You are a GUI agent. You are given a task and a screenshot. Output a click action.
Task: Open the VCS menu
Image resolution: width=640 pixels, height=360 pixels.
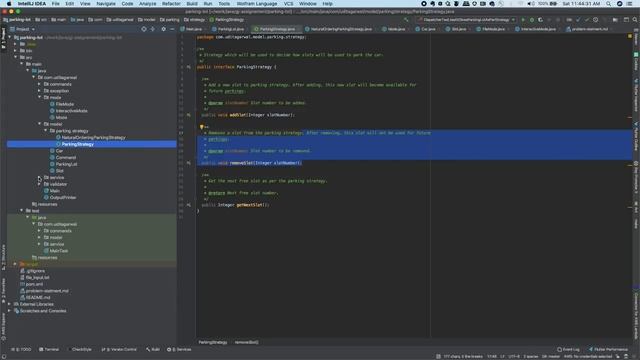coord(288,4)
